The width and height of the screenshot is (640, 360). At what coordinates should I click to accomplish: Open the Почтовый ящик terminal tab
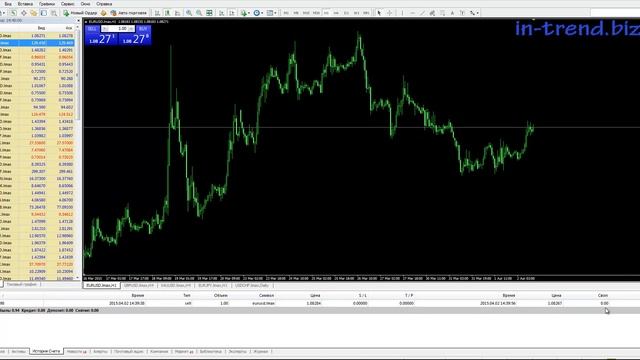129,351
